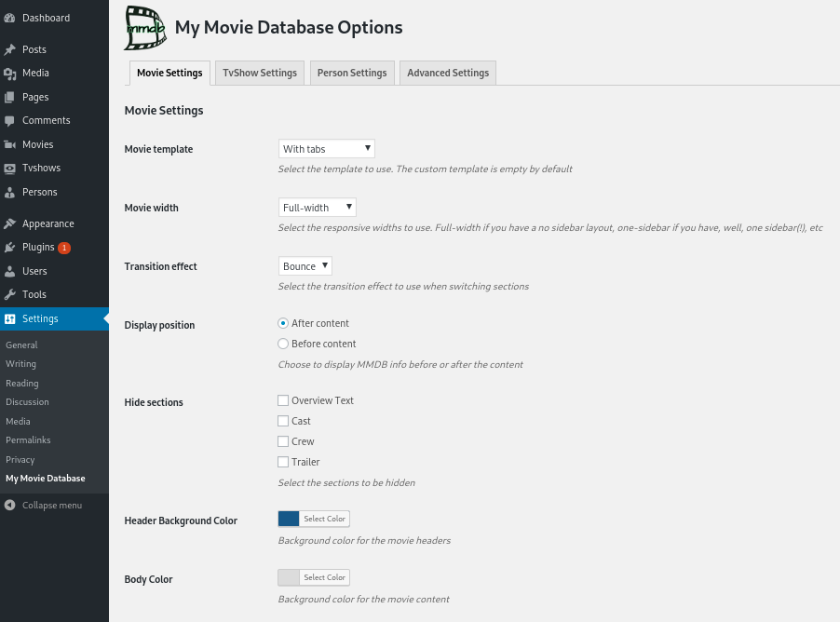Image resolution: width=840 pixels, height=622 pixels.
Task: Click the Media library icon in the main sidebar
Action: tap(9, 73)
